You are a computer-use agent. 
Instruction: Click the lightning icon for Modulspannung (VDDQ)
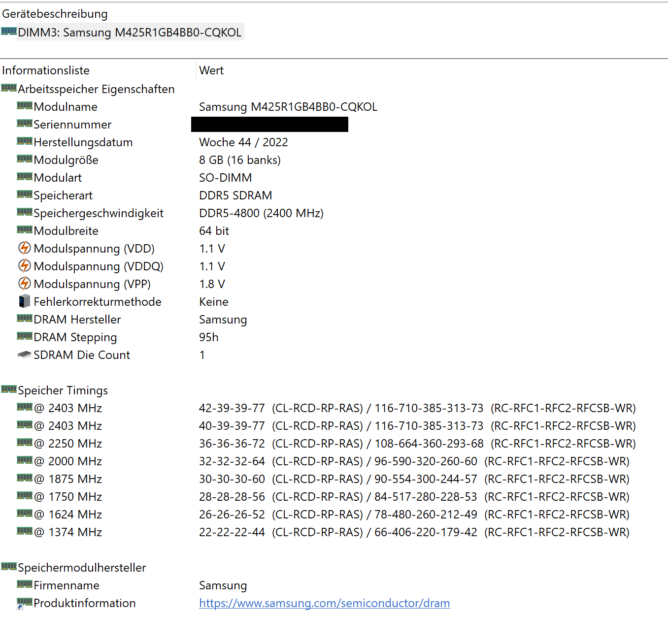(x=25, y=265)
